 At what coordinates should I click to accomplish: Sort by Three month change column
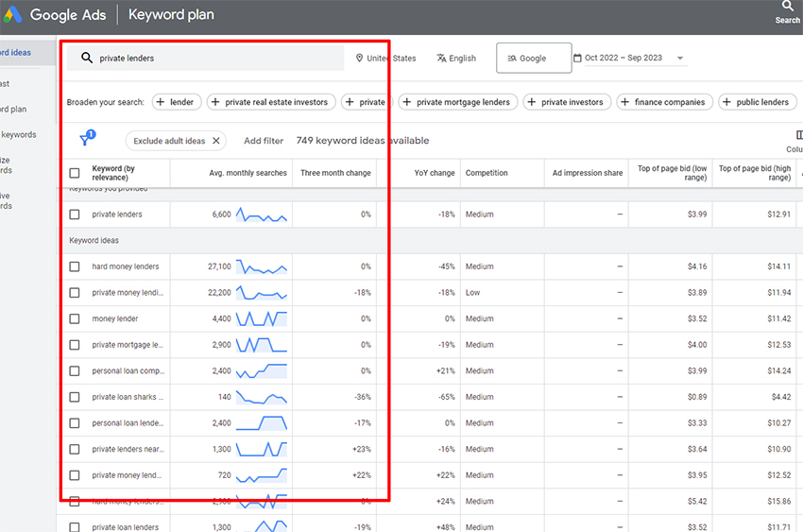click(335, 173)
